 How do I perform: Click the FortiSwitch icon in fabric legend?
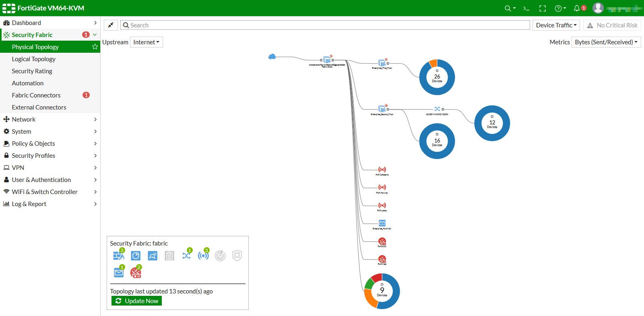click(x=186, y=256)
